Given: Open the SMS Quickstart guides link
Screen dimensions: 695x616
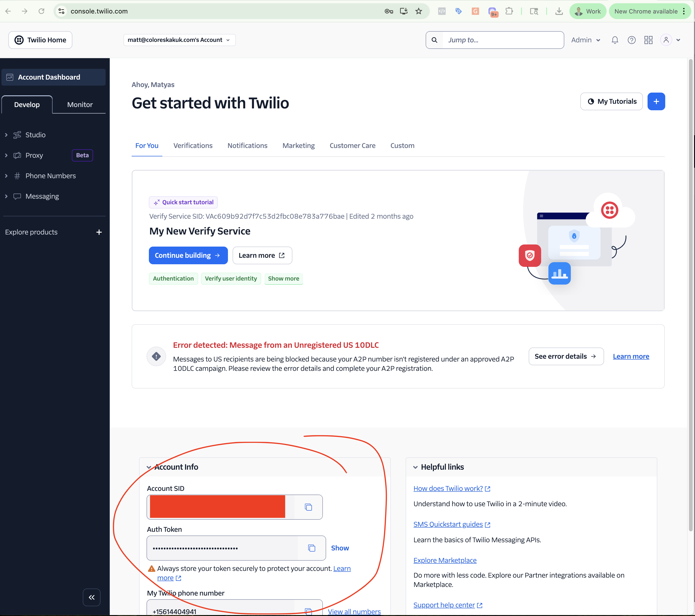Looking at the screenshot, I should pyautogui.click(x=448, y=524).
